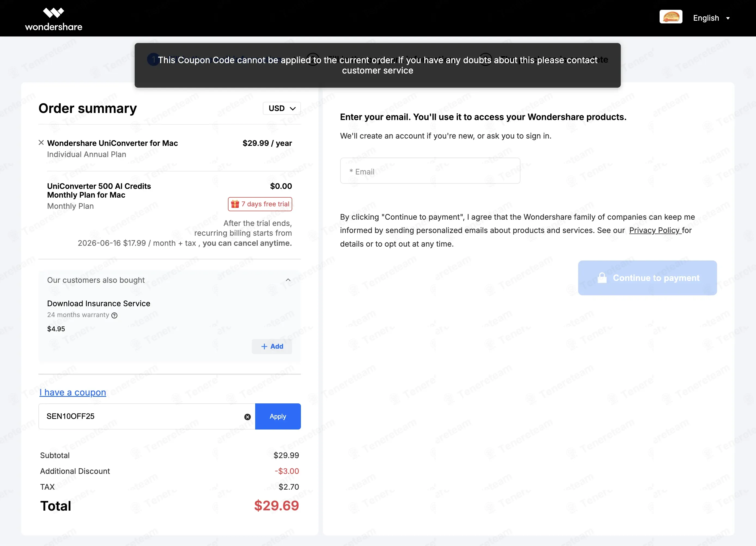The image size is (756, 546).
Task: Click the Total amount $29.69
Action: (276, 505)
